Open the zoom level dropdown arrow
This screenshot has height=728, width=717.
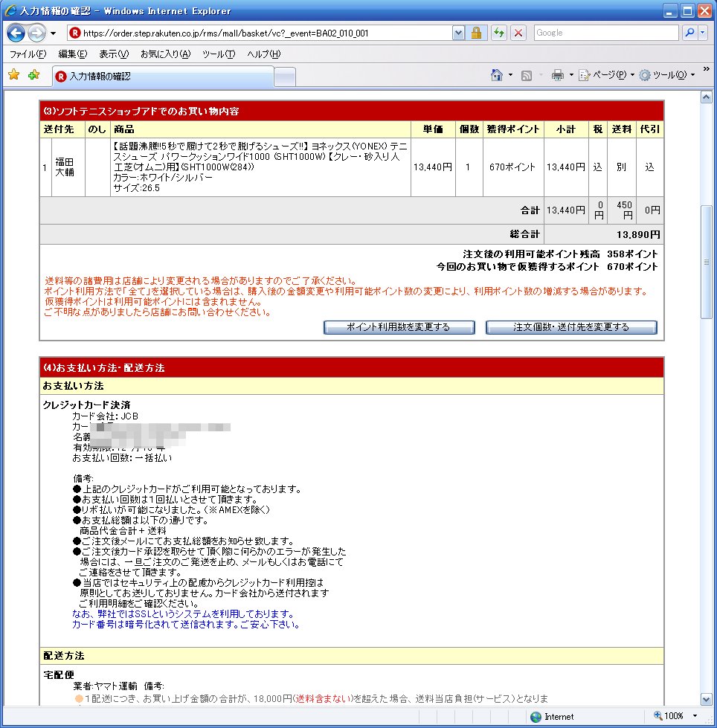click(695, 716)
